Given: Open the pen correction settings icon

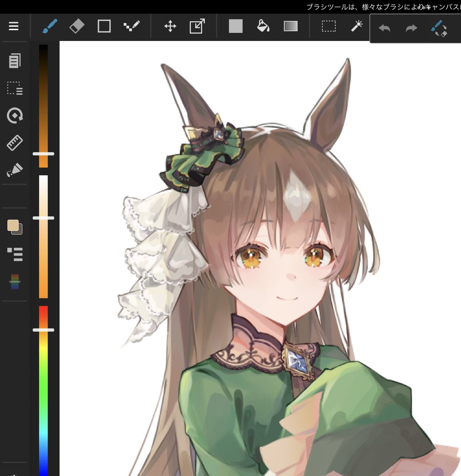Looking at the screenshot, I should (15, 170).
